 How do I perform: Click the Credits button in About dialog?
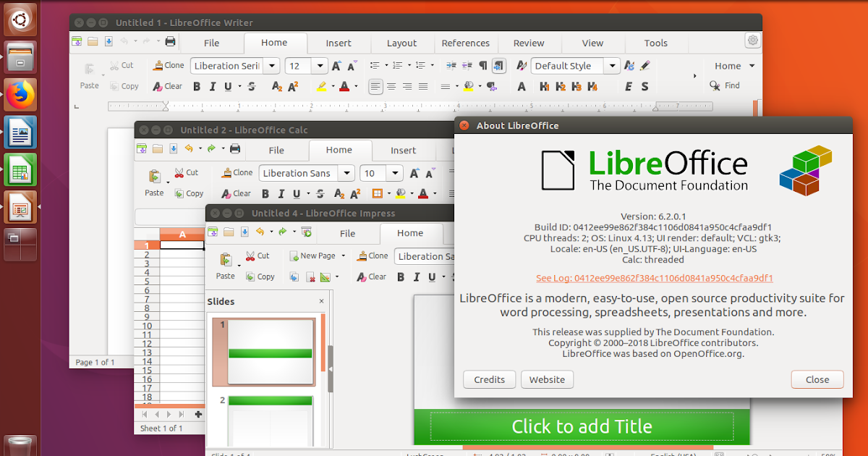489,379
